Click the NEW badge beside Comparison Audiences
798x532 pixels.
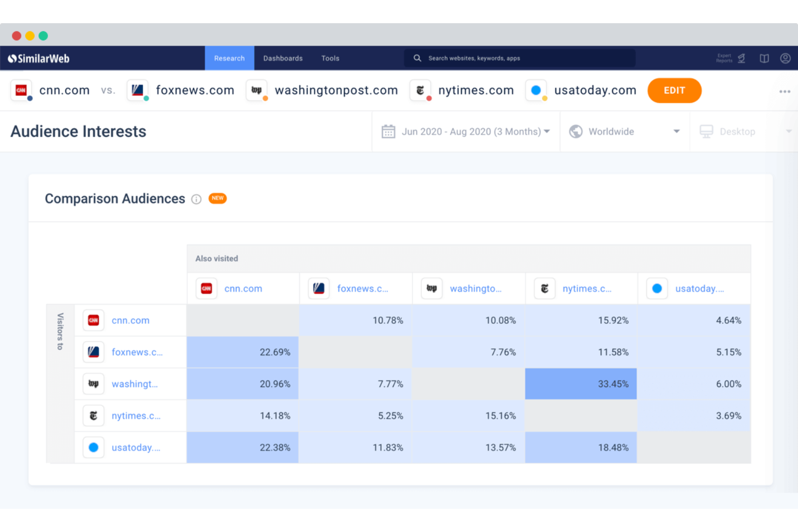(x=218, y=198)
